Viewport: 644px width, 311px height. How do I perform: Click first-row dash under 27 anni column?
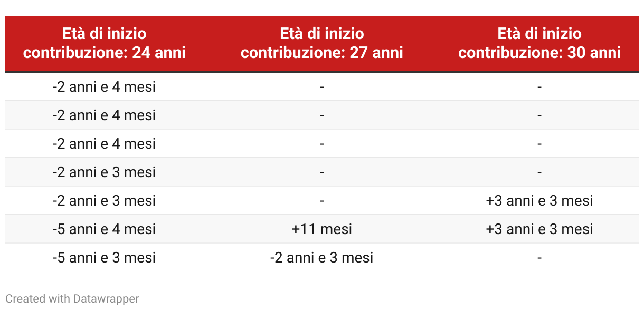click(x=321, y=87)
